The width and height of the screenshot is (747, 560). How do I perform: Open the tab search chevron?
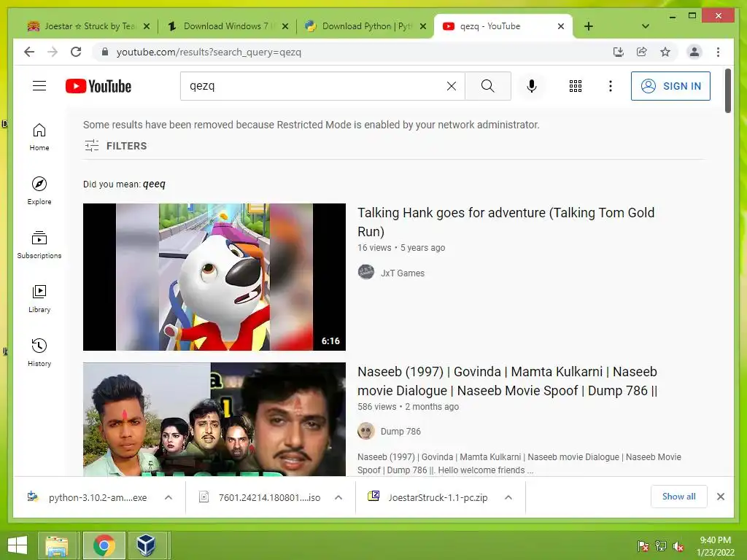[646, 26]
